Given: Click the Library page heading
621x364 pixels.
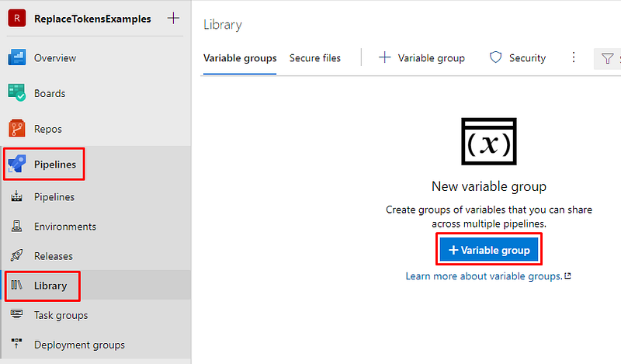Looking at the screenshot, I should click(x=223, y=25).
